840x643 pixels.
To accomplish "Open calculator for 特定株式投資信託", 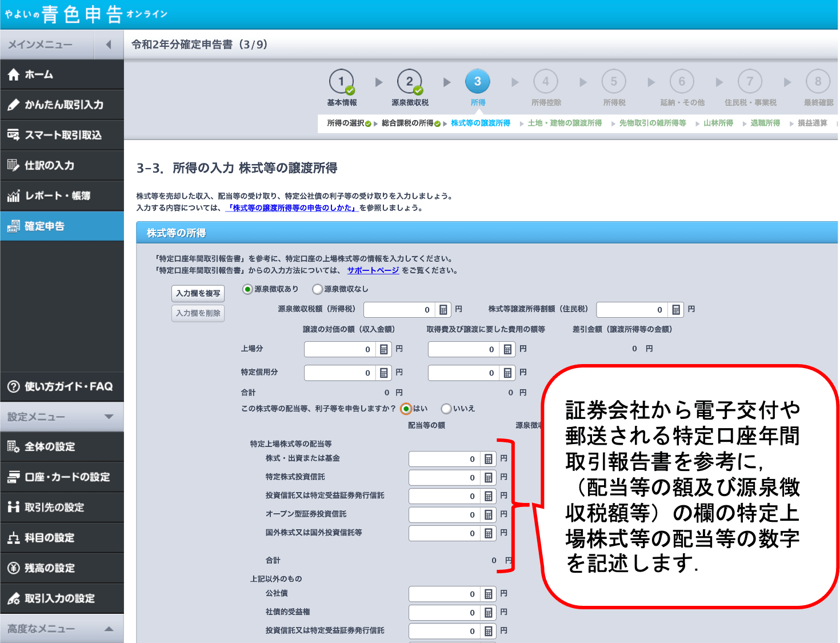I will coord(488,477).
